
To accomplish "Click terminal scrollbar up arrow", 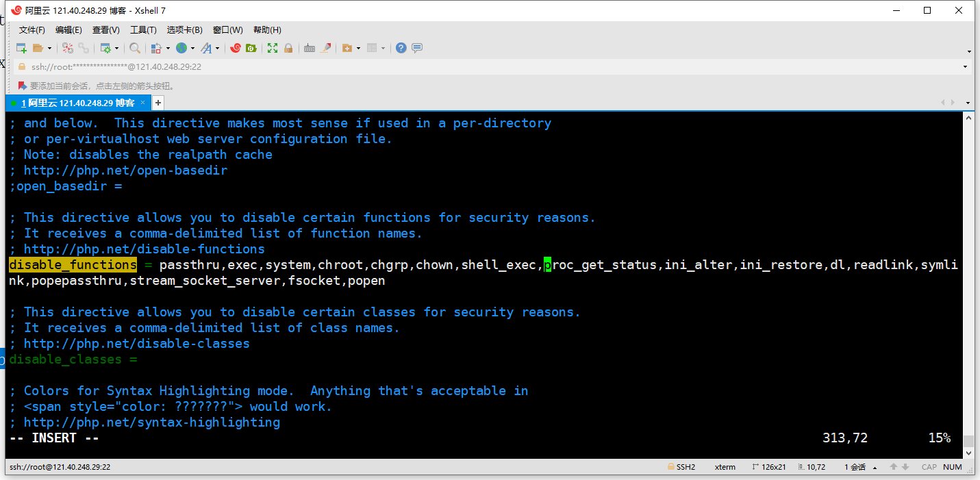I will coord(968,118).
